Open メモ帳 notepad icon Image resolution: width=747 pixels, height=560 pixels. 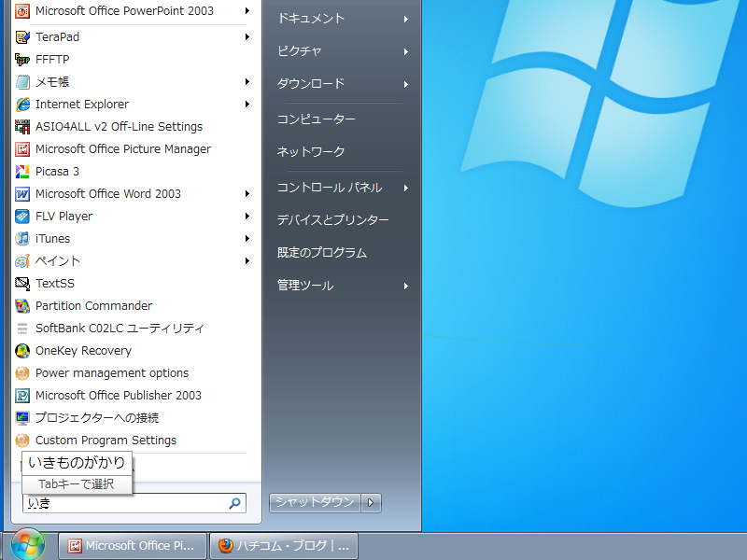point(21,81)
